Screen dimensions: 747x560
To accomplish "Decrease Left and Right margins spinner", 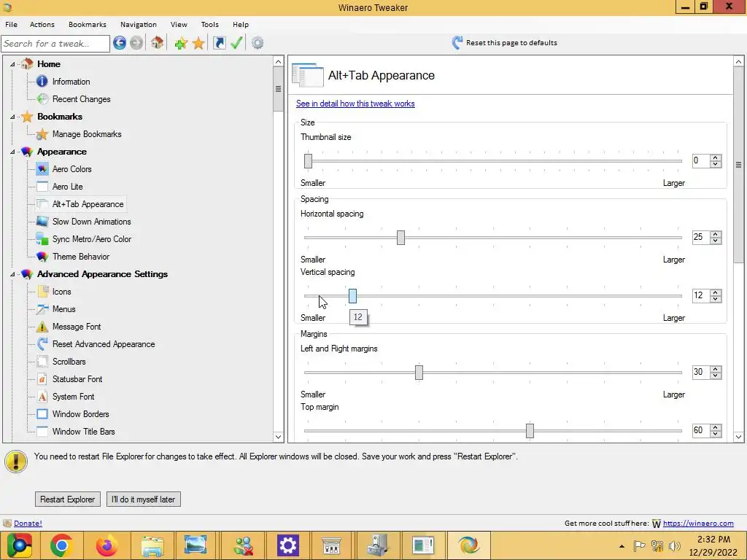I will tap(715, 376).
